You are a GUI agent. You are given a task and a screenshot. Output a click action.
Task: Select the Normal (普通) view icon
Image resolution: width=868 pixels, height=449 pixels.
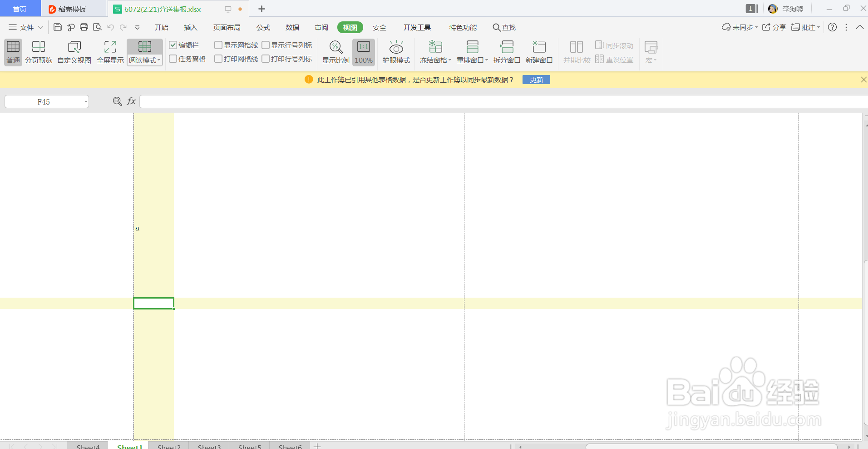point(13,47)
